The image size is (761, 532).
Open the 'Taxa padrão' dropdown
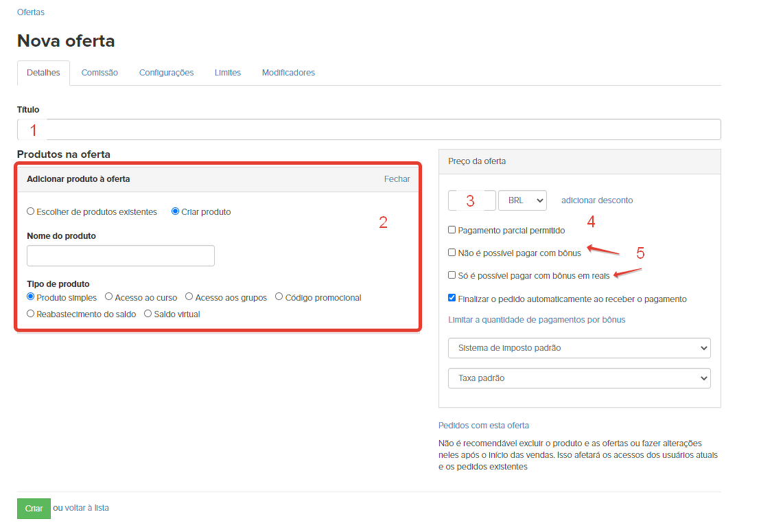[x=579, y=378]
